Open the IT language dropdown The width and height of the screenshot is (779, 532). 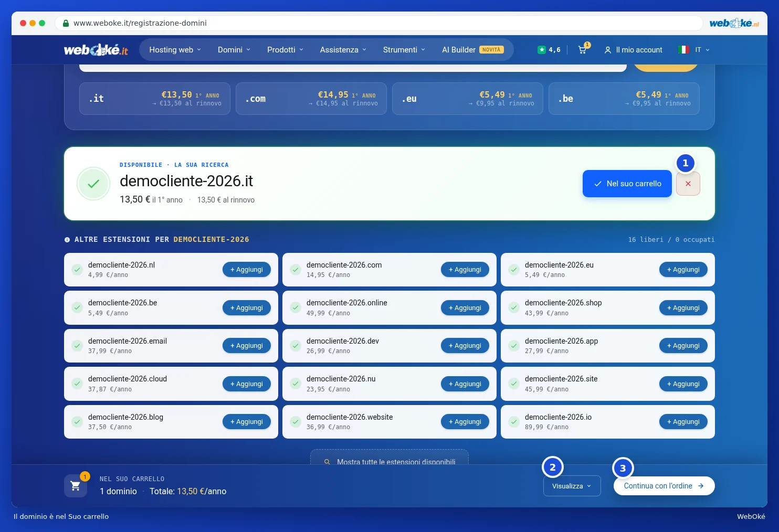[x=702, y=50]
